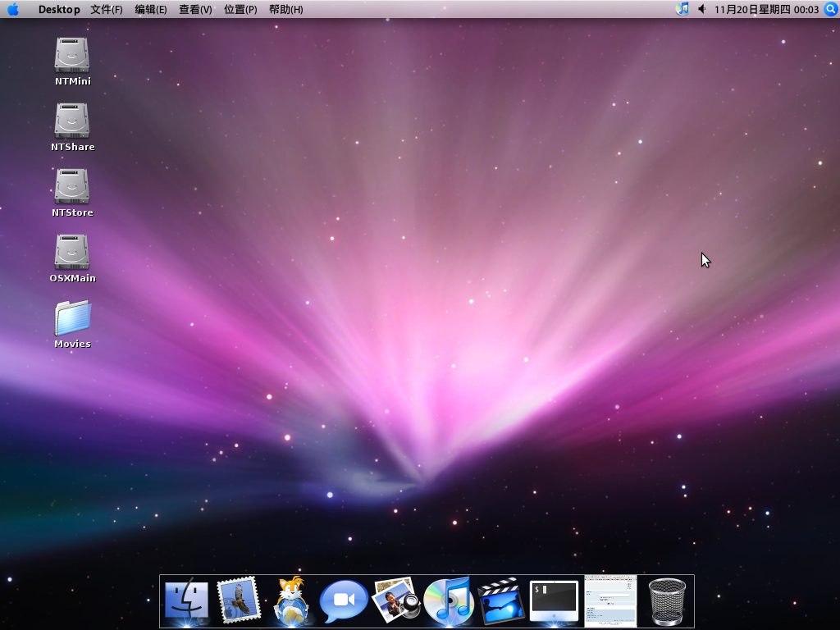Click the NTStore label text
This screenshot has height=630, width=840.
pos(72,212)
